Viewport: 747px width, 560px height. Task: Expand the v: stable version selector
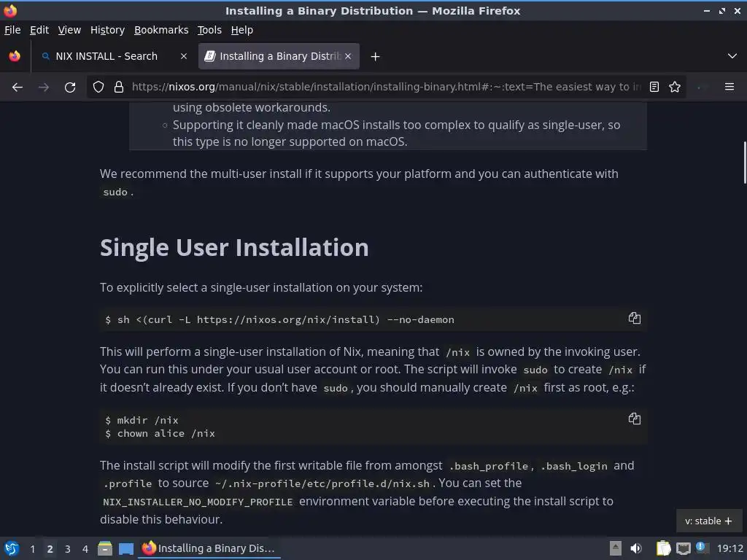(x=709, y=521)
